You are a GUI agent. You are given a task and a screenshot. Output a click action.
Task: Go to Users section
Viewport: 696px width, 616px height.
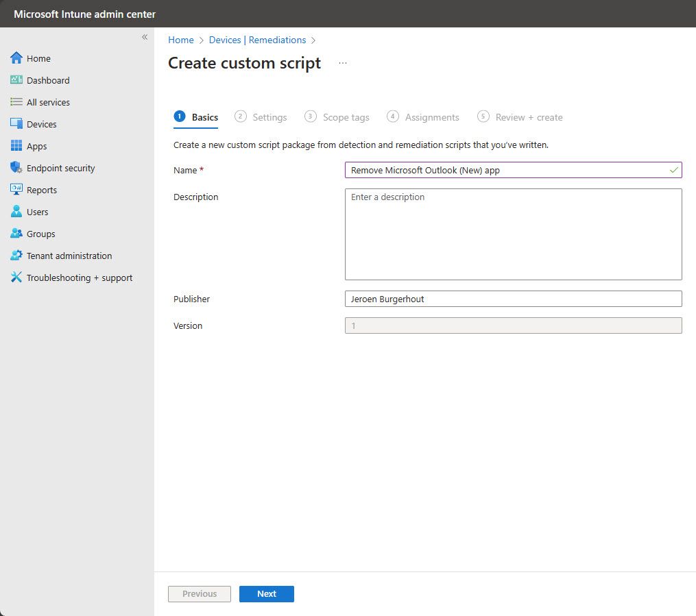pos(37,212)
